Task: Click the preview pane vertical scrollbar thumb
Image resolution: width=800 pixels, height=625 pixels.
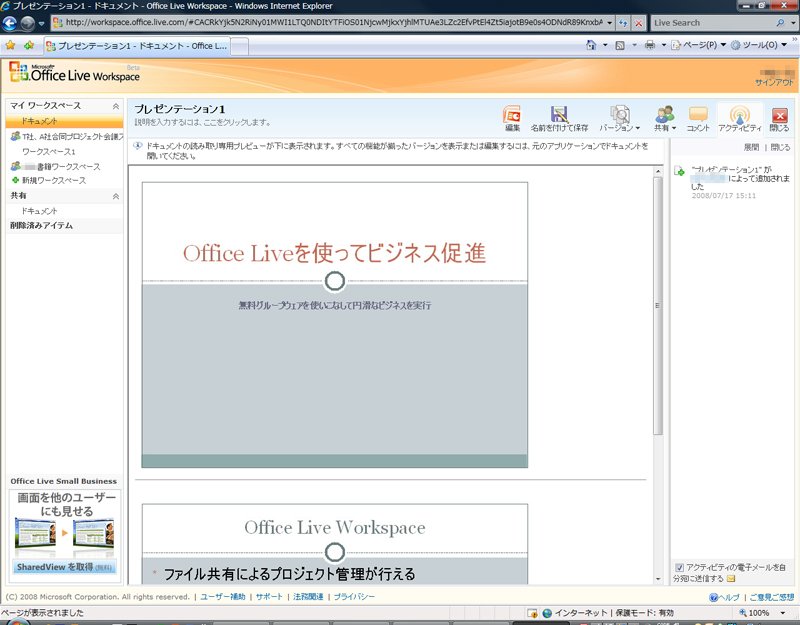Action: point(658,306)
